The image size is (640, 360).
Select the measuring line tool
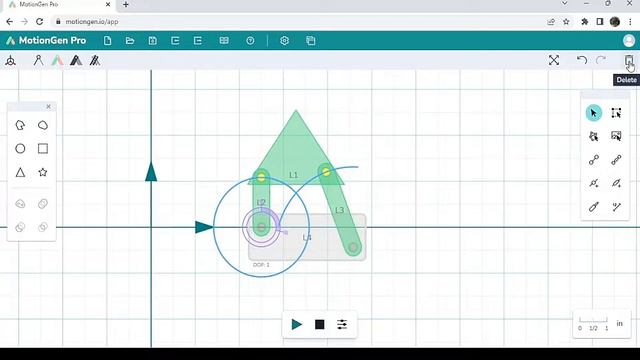616,207
